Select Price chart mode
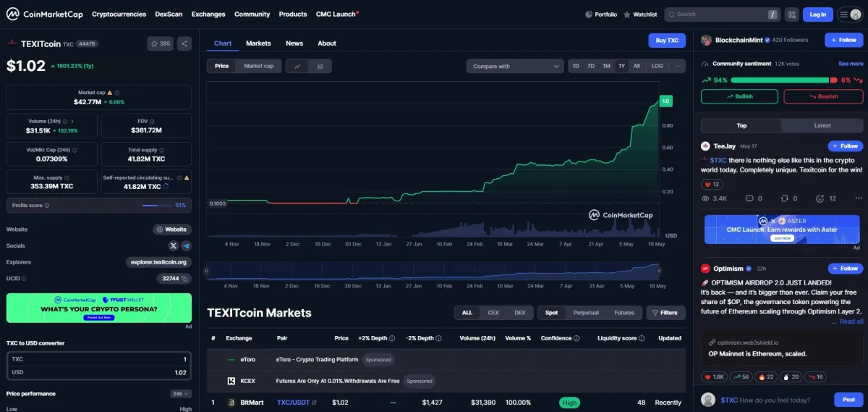868x412 pixels. pos(221,66)
